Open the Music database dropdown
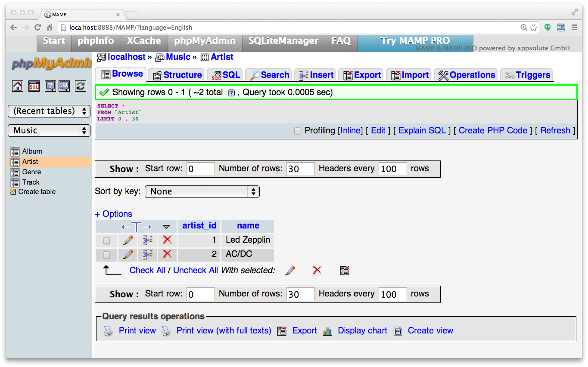The image size is (588, 367). pos(49,130)
